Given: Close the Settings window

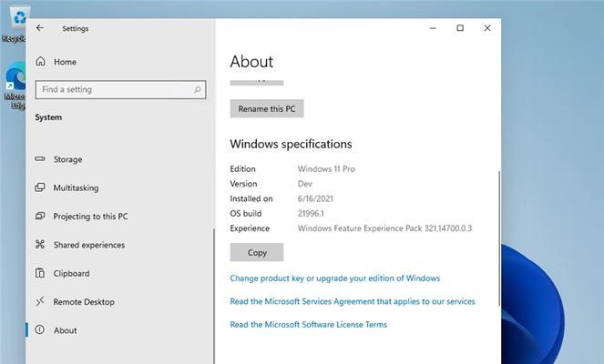Looking at the screenshot, I should (x=487, y=28).
